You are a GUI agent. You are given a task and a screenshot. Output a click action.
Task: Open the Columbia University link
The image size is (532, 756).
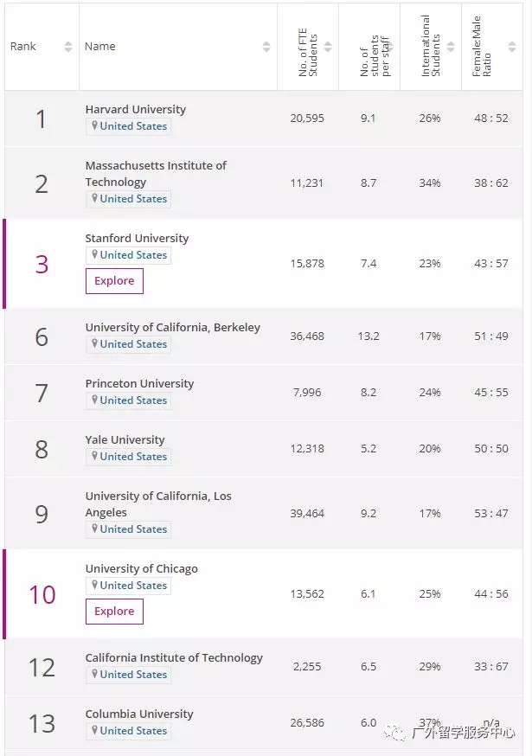(138, 714)
